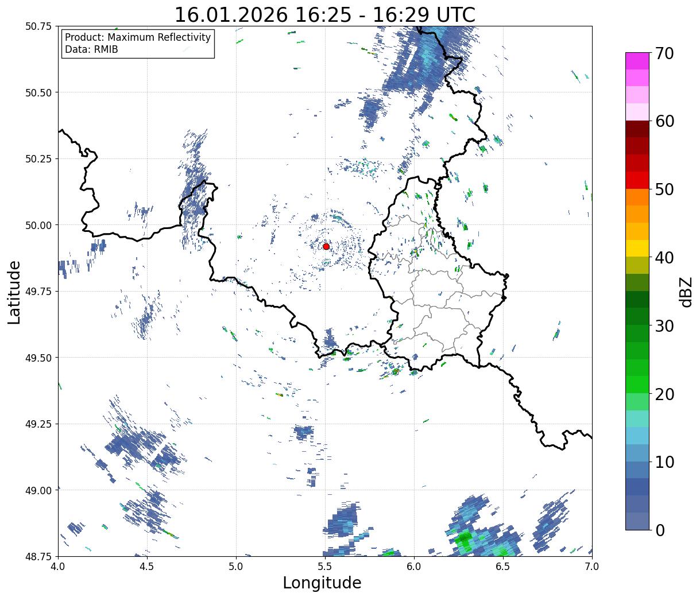Select the bright green colorbar swatch near 20
Screen dimensions: 700x597
(637, 385)
